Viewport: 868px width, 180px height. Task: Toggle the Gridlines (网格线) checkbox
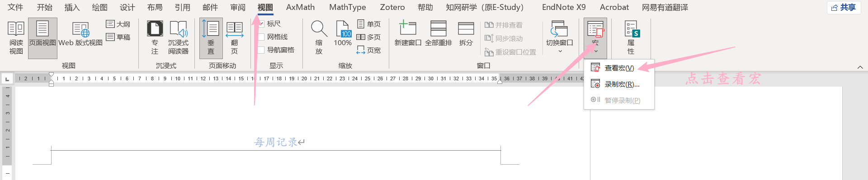click(261, 37)
